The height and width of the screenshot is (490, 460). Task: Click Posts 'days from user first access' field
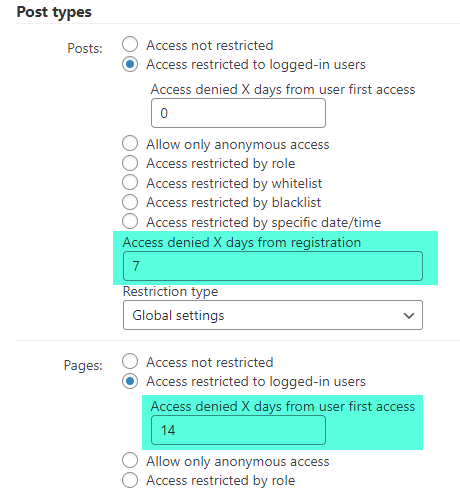(x=238, y=113)
